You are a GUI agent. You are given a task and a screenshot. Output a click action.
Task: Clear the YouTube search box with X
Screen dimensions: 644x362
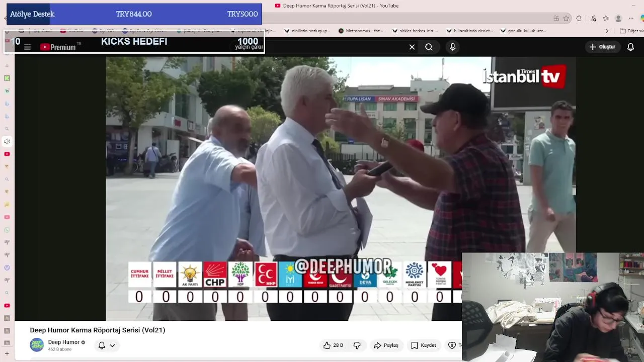(412, 47)
